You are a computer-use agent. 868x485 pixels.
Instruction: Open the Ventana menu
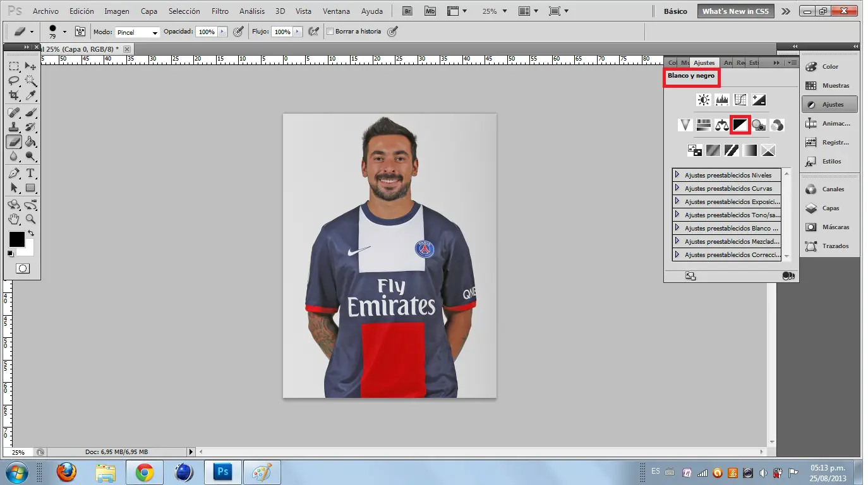pos(336,11)
